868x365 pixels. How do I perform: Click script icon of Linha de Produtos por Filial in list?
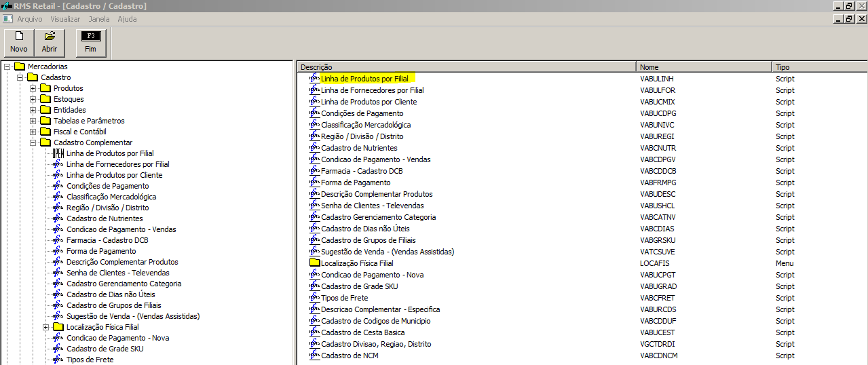[x=314, y=79]
